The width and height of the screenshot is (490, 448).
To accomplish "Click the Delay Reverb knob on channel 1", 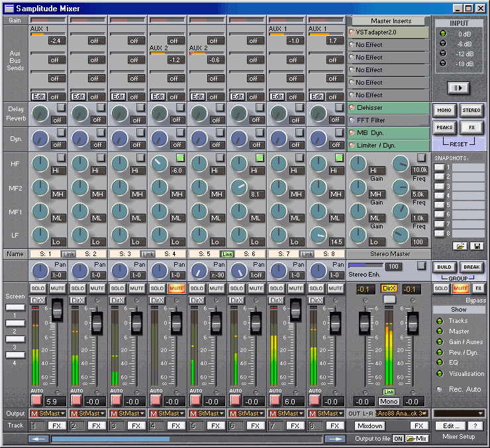I will 40,113.
